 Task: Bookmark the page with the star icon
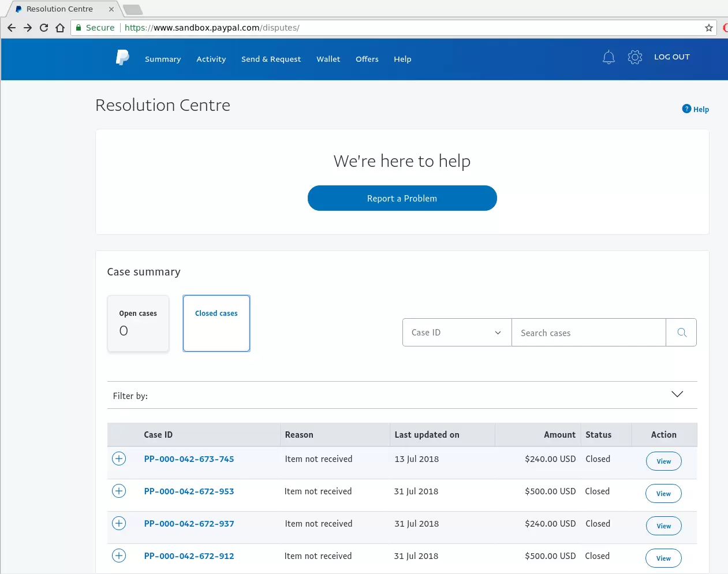click(708, 27)
